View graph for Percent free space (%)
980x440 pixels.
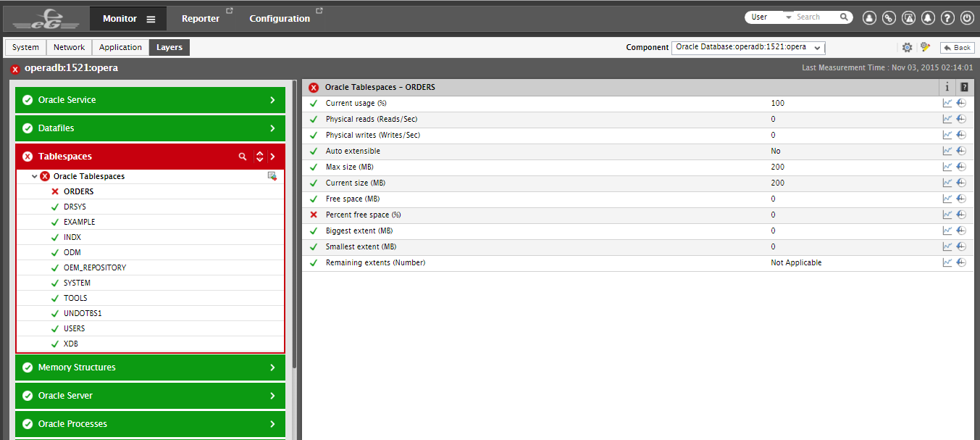click(947, 215)
